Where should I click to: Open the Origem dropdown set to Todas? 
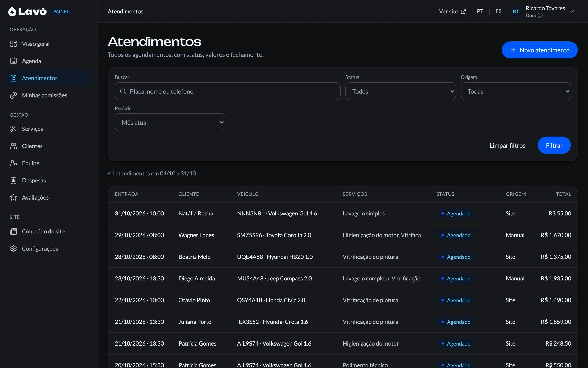(x=516, y=91)
